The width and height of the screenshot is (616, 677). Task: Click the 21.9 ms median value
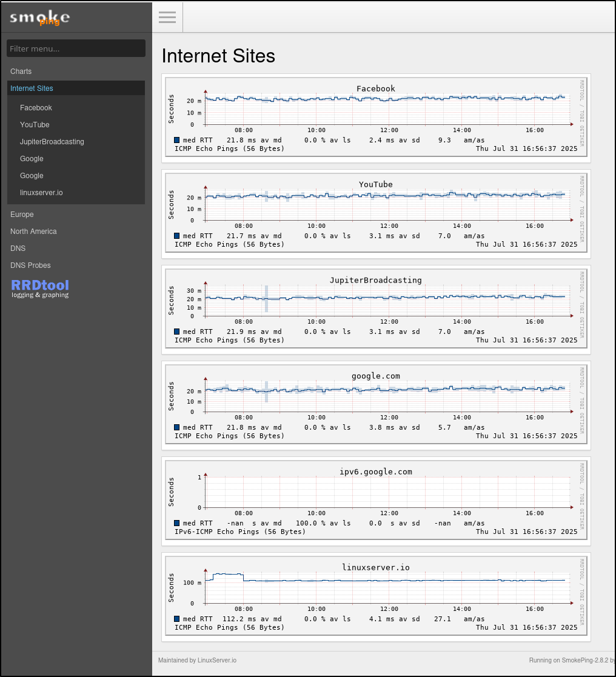click(241, 332)
